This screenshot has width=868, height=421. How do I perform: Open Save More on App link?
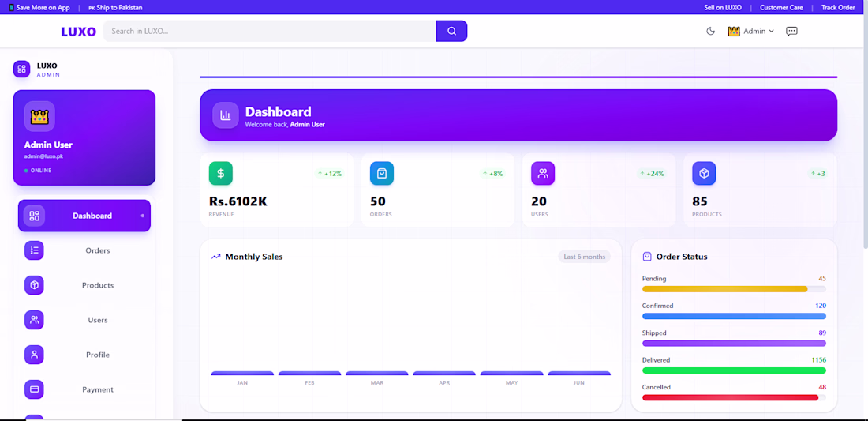[39, 8]
